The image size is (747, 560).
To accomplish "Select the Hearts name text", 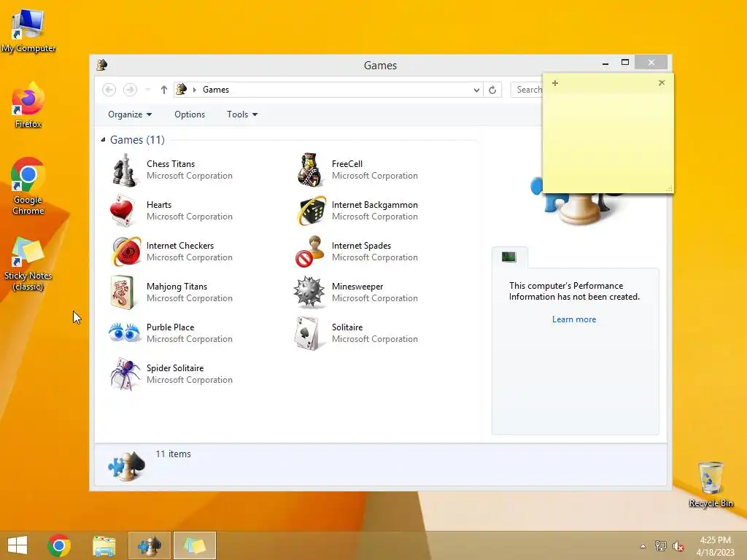I will (158, 205).
